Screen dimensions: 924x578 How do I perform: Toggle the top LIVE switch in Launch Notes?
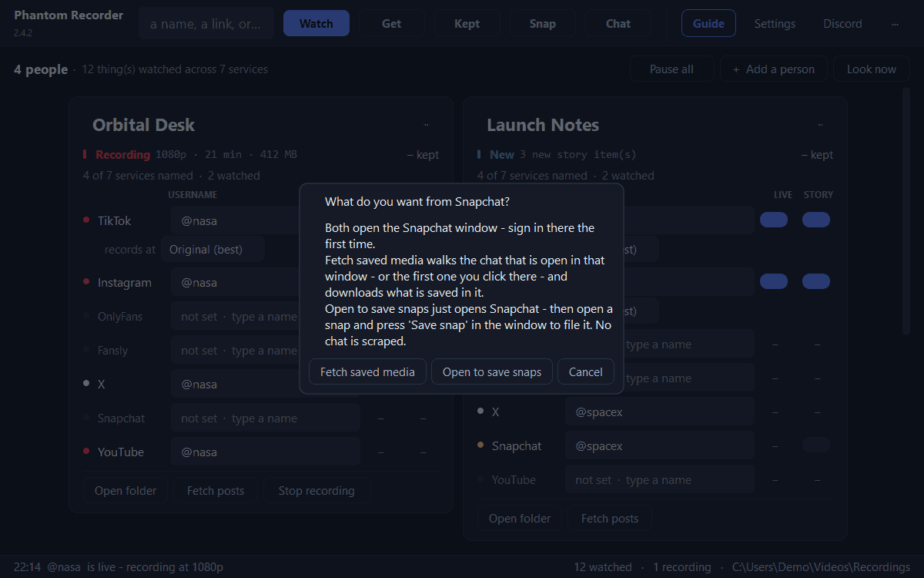point(774,220)
